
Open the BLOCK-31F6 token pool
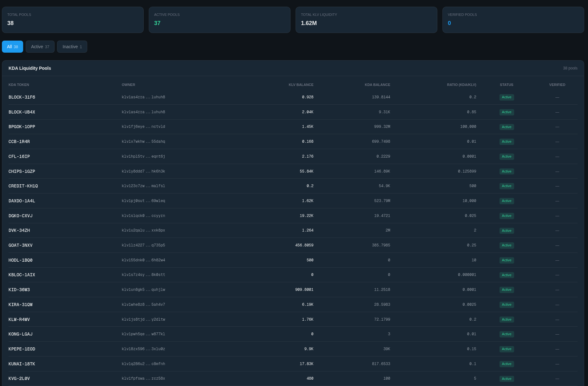[x=22, y=97]
